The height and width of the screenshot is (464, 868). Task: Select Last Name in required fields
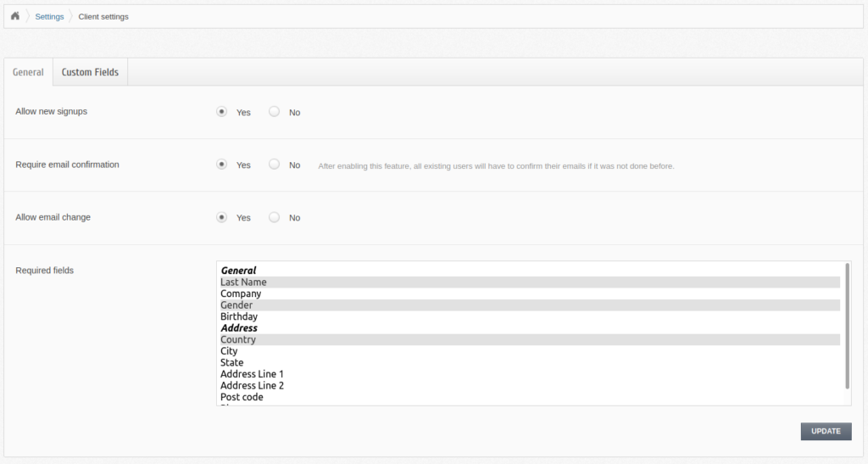243,282
